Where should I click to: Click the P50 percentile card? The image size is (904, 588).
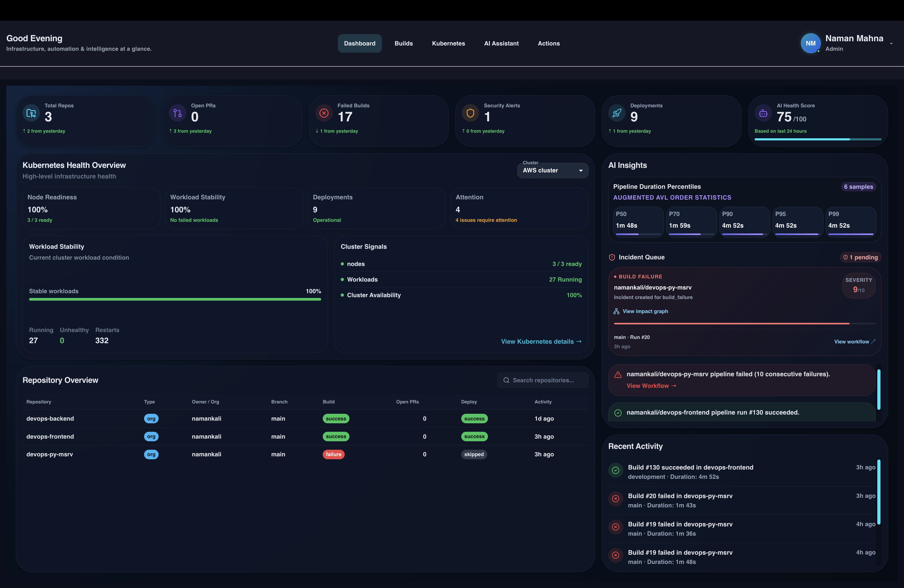(638, 222)
